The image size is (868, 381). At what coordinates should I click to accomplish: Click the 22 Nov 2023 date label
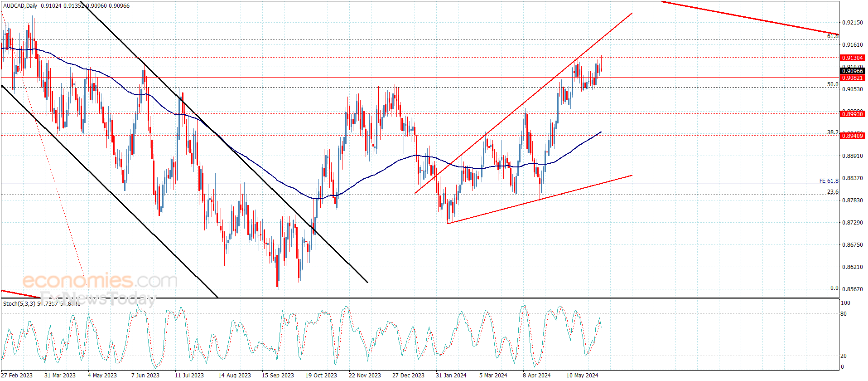click(x=365, y=375)
